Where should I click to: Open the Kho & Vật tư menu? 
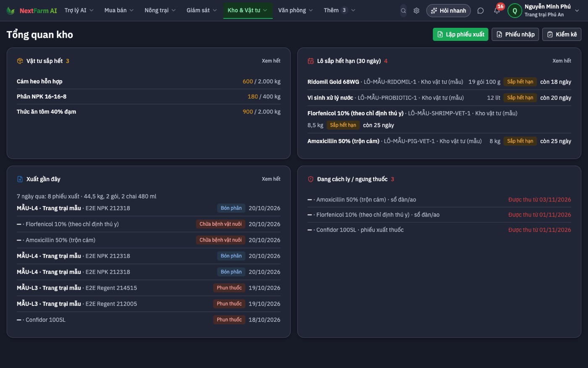pos(247,10)
